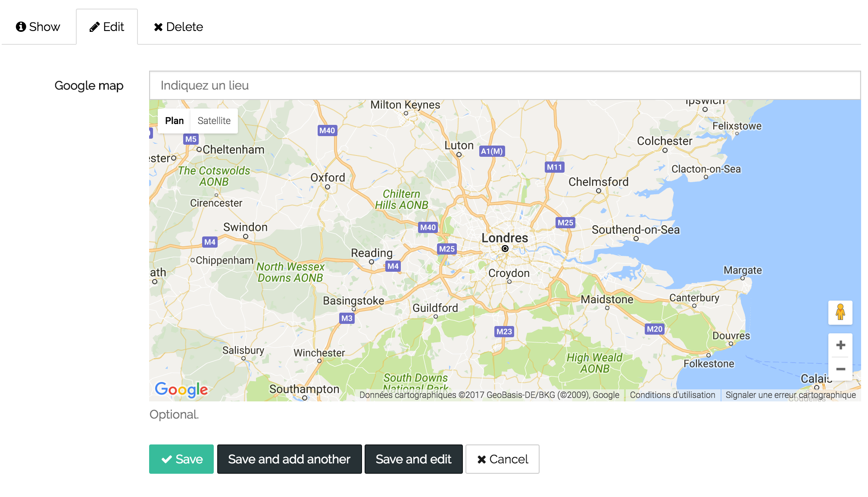Click the green Save button
Image resolution: width=868 pixels, height=497 pixels.
pos(181,459)
